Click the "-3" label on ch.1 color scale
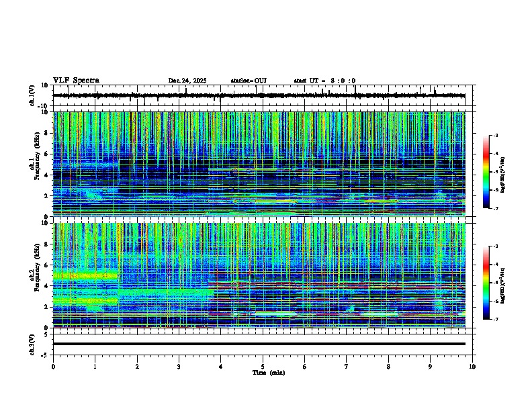Screen dimensions: 532x411 point(496,135)
